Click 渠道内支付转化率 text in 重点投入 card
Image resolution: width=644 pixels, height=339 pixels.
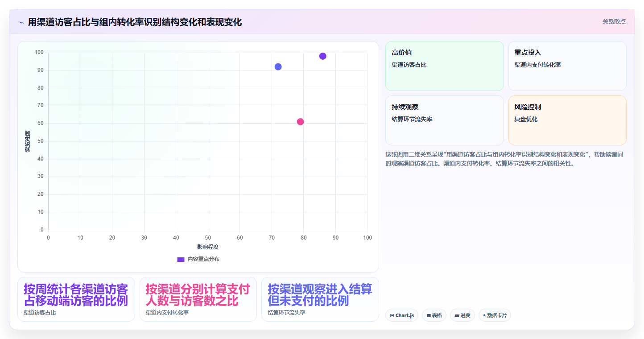[537, 65]
